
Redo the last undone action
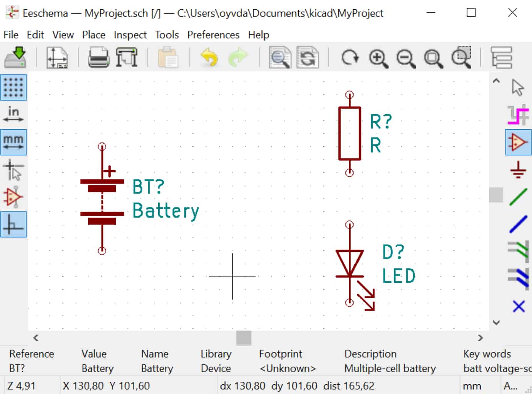[238, 58]
